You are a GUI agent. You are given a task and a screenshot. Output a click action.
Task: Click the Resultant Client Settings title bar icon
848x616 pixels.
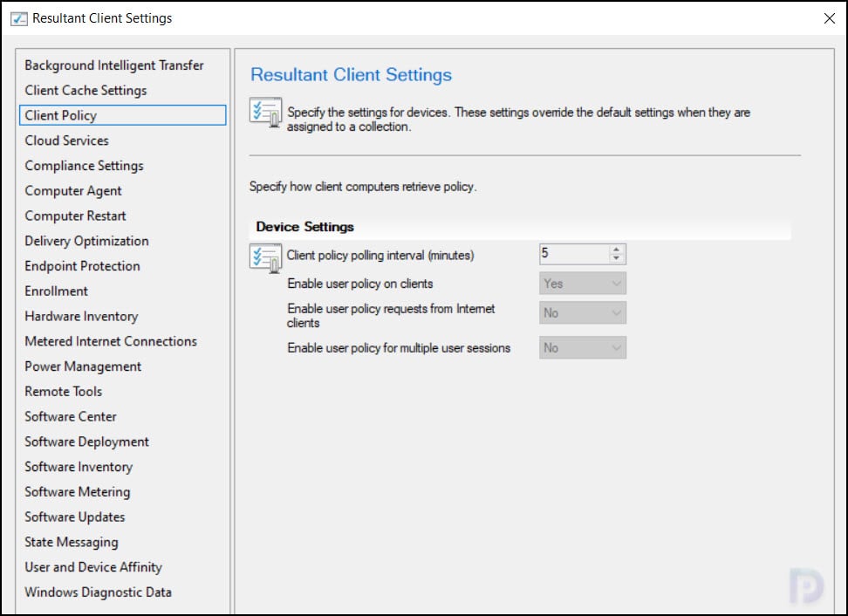19,18
